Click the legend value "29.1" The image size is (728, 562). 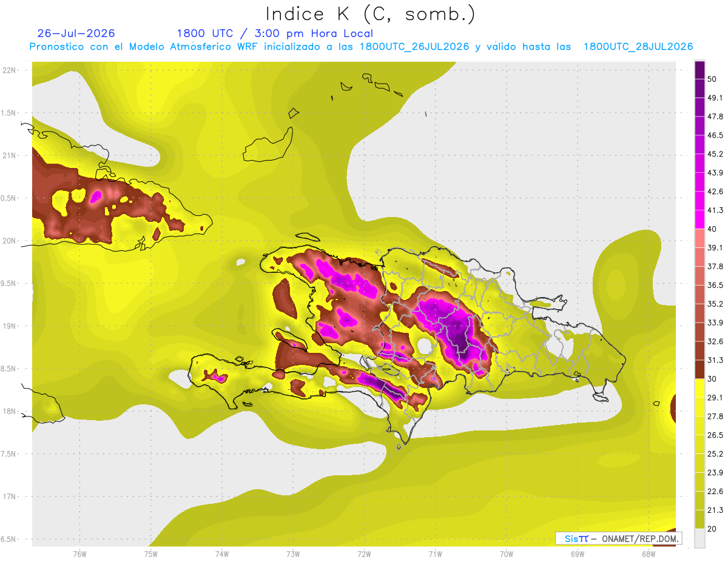click(715, 397)
